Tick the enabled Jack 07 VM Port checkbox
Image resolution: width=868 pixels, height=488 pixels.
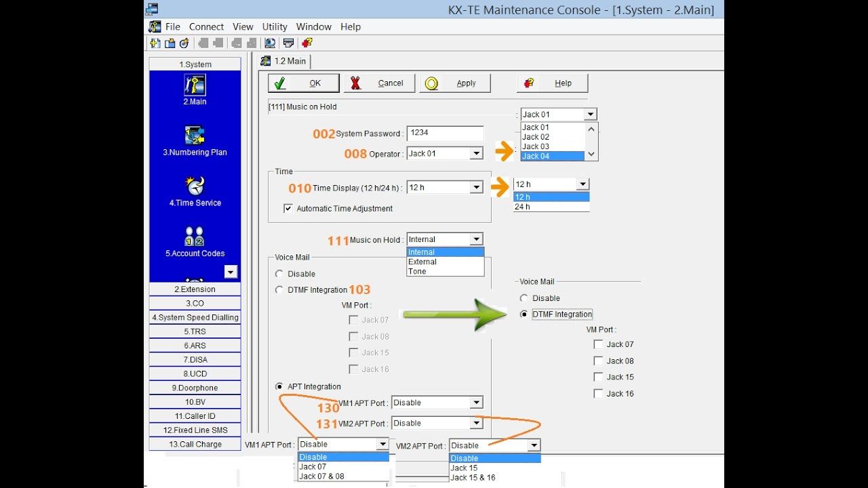click(x=598, y=344)
